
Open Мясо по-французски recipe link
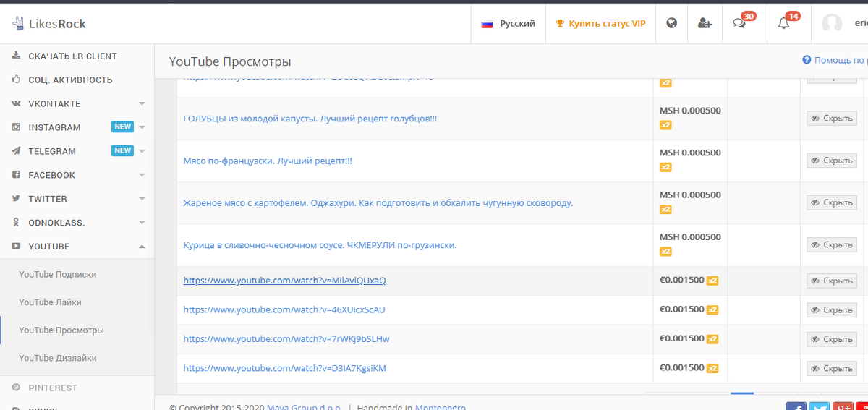point(268,161)
